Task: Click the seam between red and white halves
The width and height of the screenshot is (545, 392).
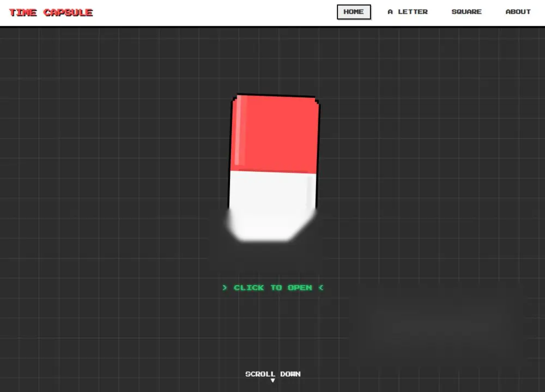Action: click(273, 171)
